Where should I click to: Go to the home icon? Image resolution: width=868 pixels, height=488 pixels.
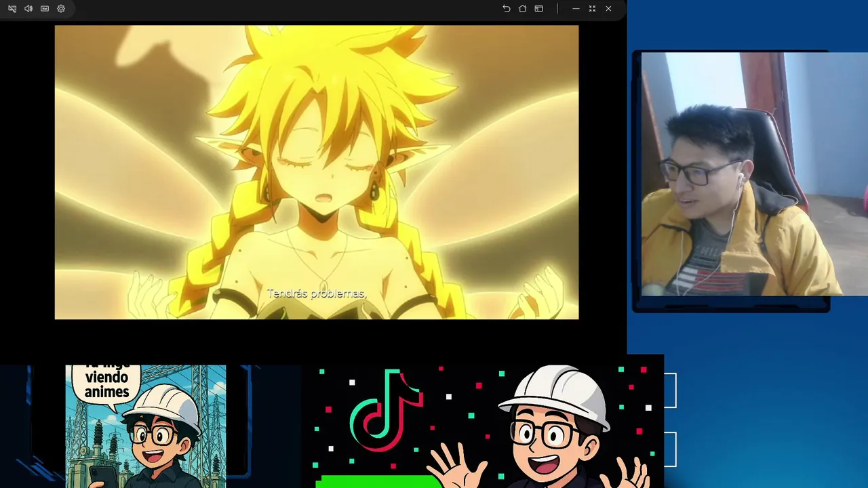[522, 9]
